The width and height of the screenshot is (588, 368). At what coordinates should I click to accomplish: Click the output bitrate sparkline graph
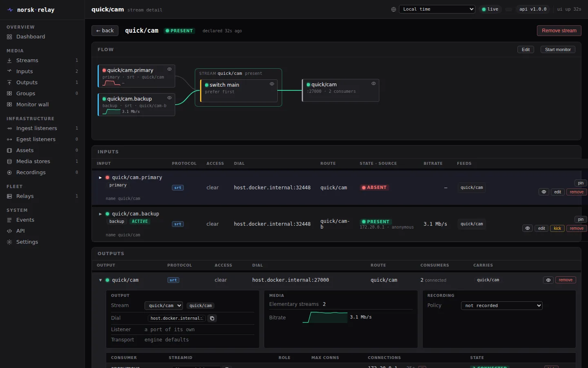click(x=325, y=317)
